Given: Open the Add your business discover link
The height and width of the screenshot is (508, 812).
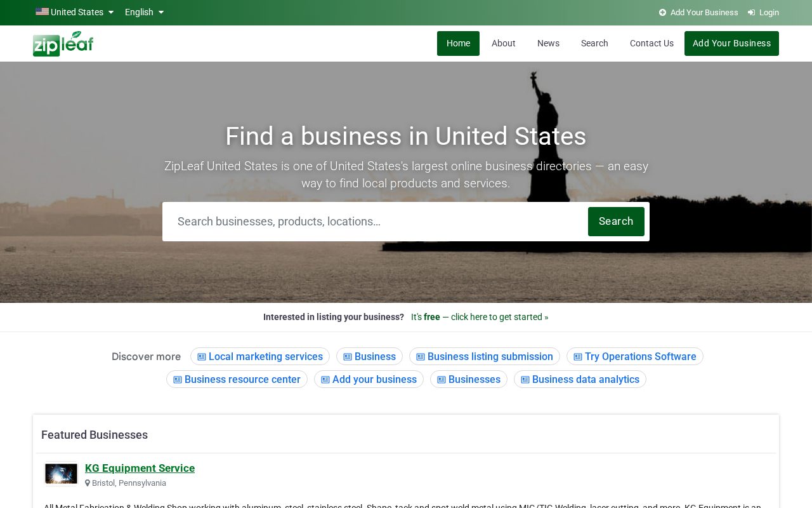Looking at the screenshot, I should [x=369, y=379].
